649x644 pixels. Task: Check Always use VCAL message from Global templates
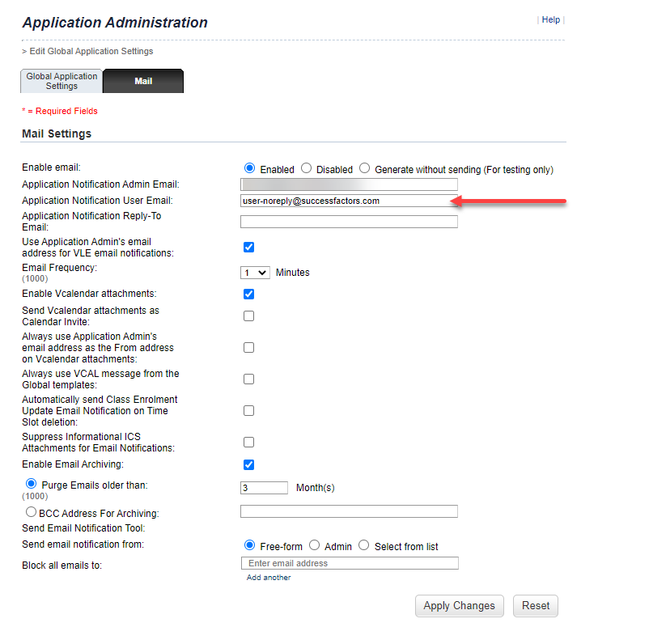(248, 379)
